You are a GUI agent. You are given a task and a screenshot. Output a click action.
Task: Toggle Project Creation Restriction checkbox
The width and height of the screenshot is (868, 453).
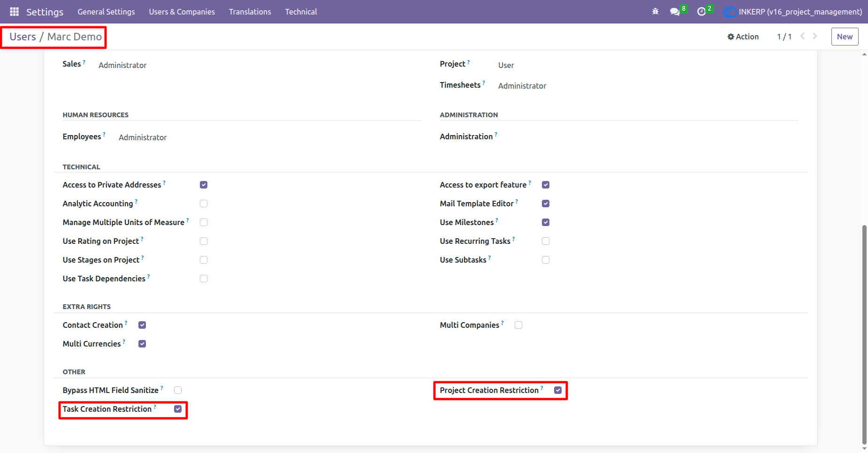pos(558,390)
